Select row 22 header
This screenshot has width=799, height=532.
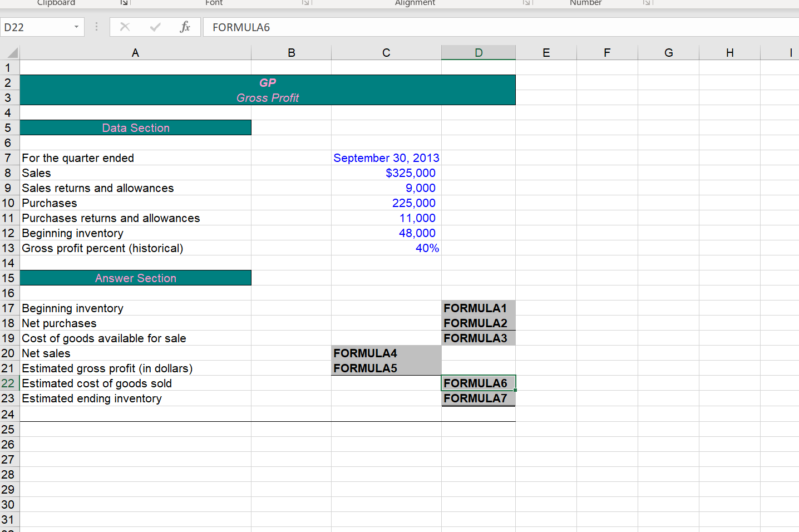[x=9, y=383]
